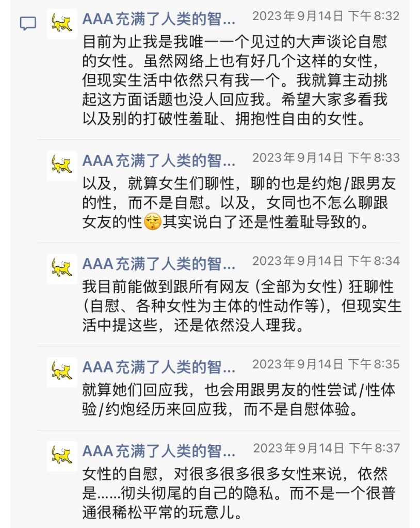The height and width of the screenshot is (528, 420).
Task: Tap the cat avatar on the 8:34 post
Action: click(62, 268)
